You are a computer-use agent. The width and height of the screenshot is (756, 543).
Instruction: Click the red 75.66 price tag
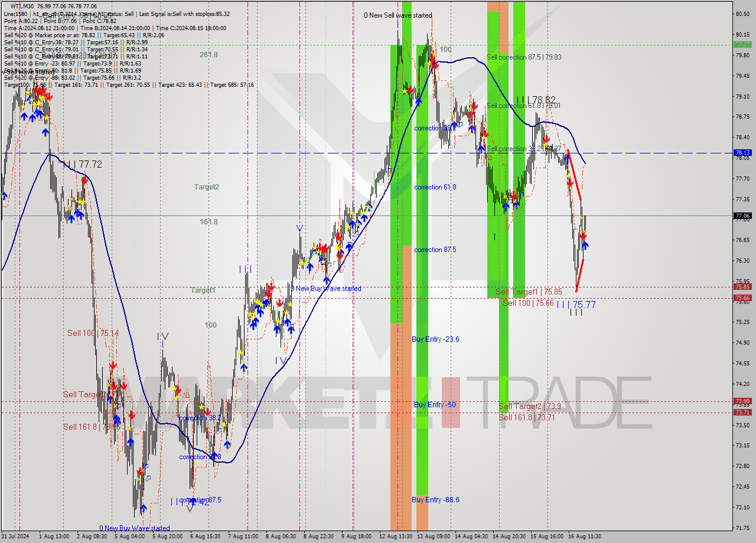pos(742,297)
